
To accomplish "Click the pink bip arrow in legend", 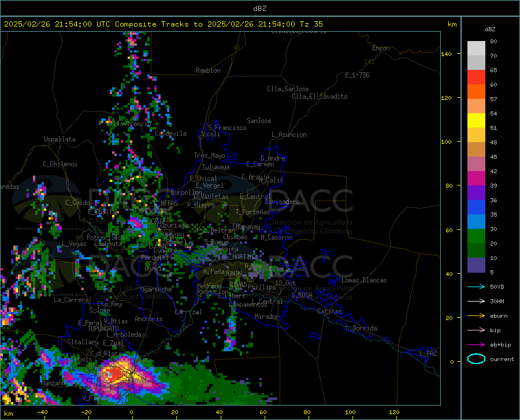I will 476,330.
